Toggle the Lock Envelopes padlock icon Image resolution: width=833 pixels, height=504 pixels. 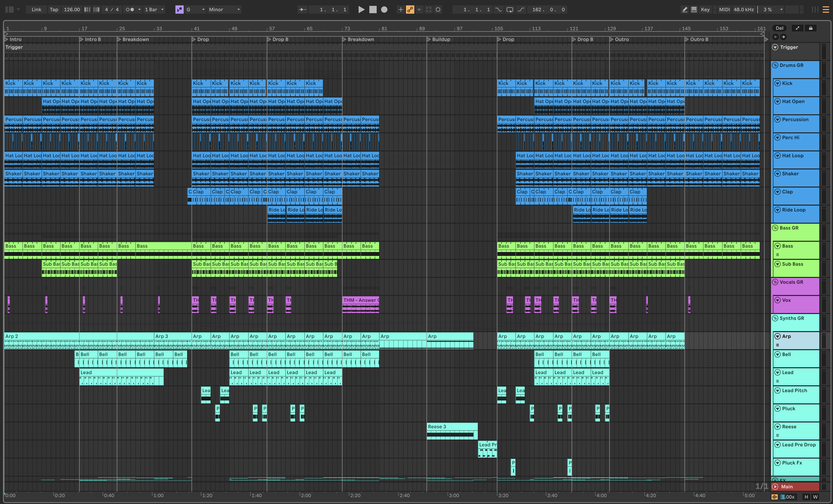click(x=811, y=28)
